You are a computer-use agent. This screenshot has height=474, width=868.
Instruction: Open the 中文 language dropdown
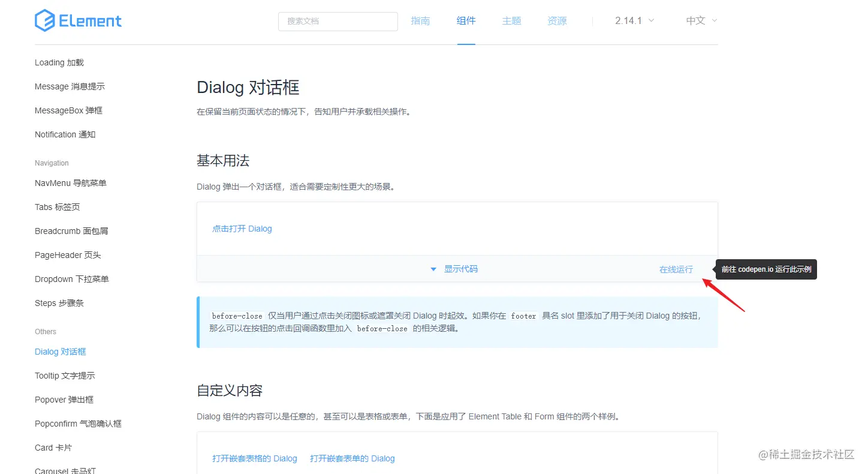tap(701, 20)
